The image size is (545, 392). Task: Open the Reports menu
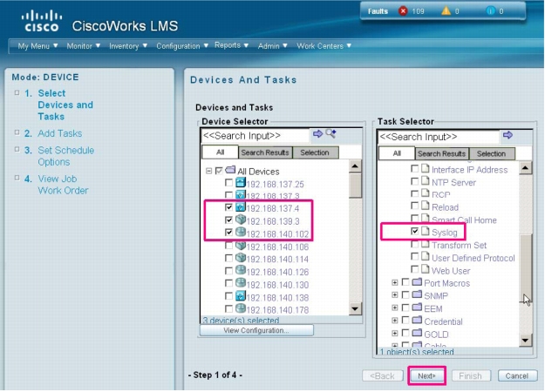pos(231,45)
